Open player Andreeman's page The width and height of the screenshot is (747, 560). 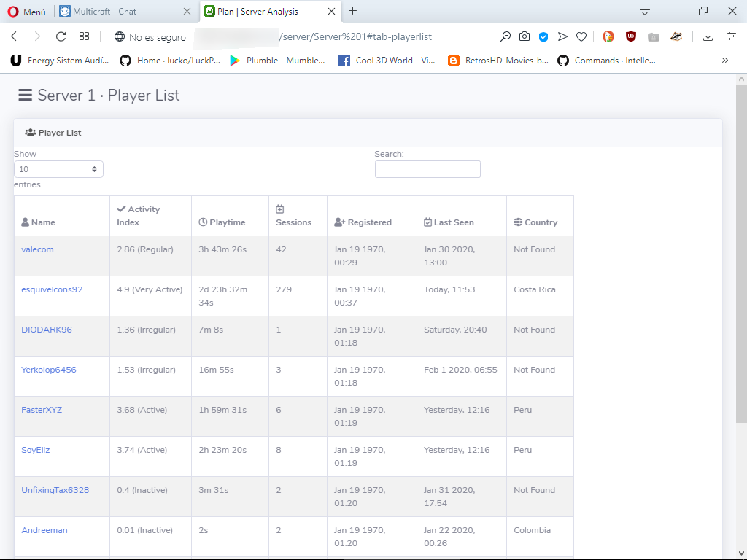(x=44, y=530)
